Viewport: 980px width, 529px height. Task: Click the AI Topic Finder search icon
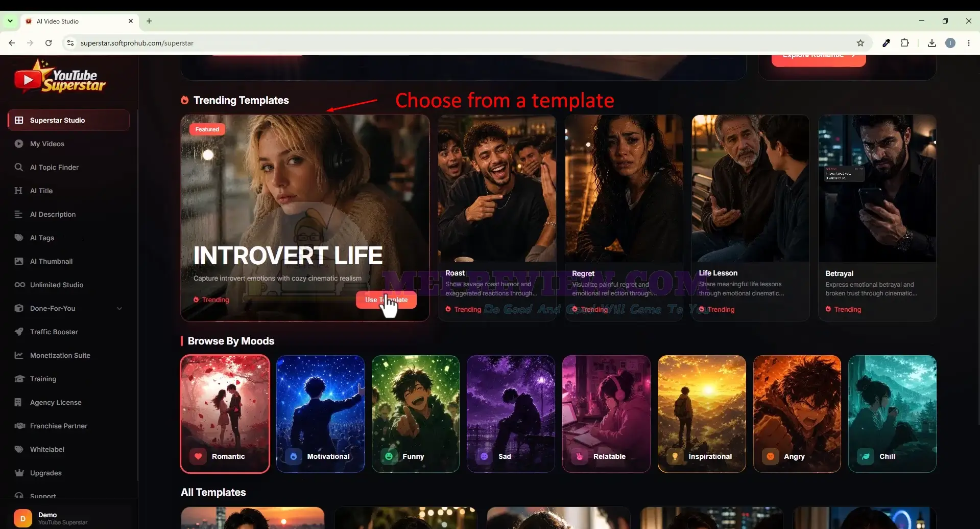click(x=19, y=167)
